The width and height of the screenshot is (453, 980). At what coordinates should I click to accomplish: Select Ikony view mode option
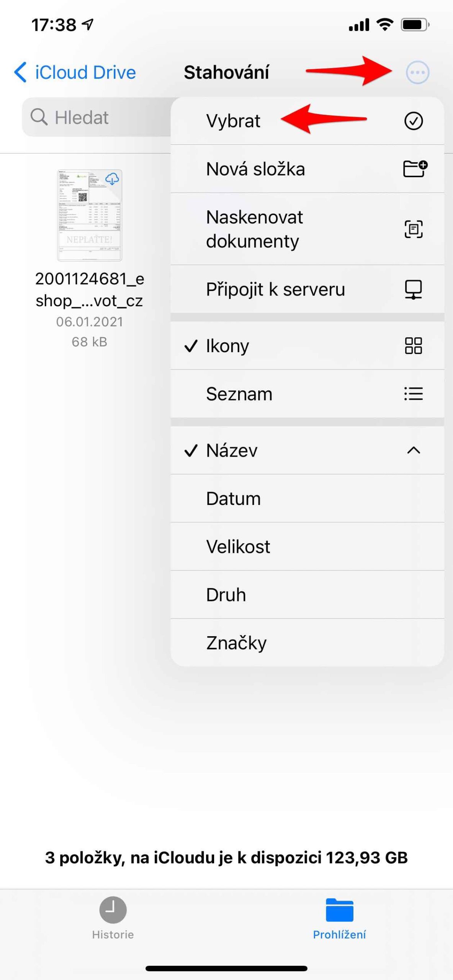click(x=227, y=346)
